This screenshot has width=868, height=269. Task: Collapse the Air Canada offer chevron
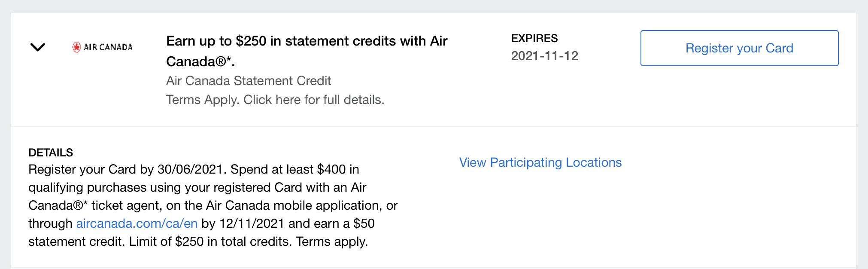38,47
